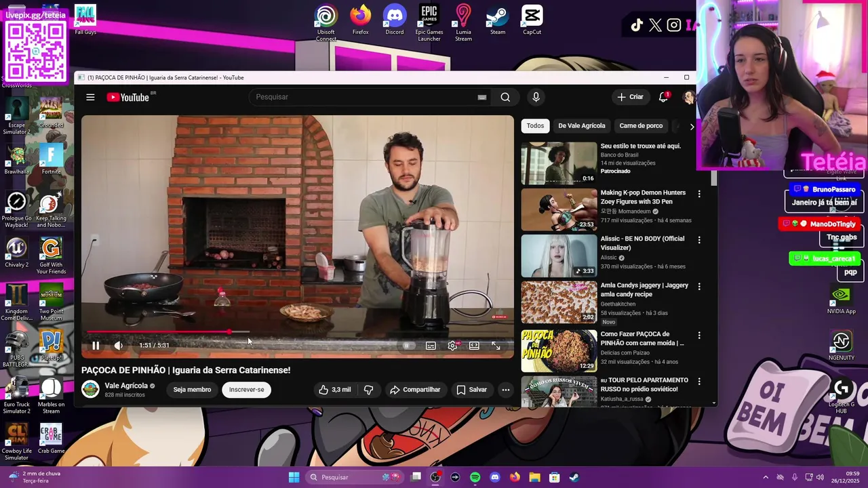
Task: Open NVIDIA App desktop shortcut
Action: tap(842, 299)
